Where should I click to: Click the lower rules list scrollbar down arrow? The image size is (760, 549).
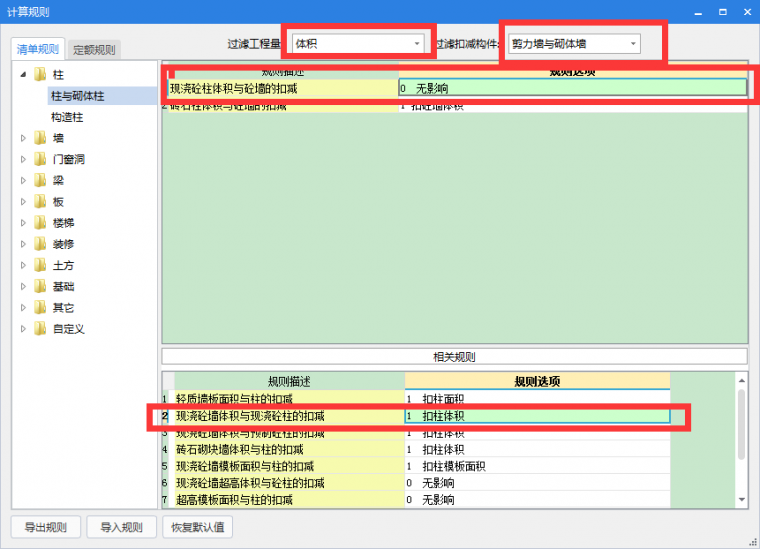click(x=741, y=499)
